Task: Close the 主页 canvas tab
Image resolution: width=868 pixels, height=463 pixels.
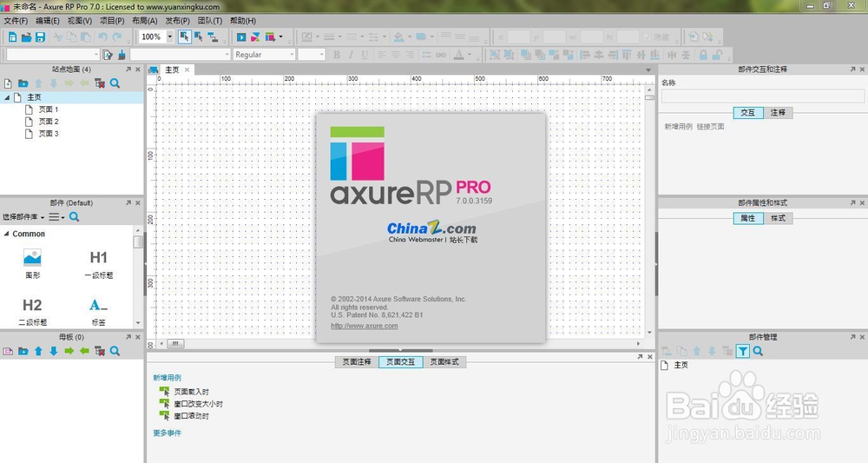Action: tap(187, 69)
